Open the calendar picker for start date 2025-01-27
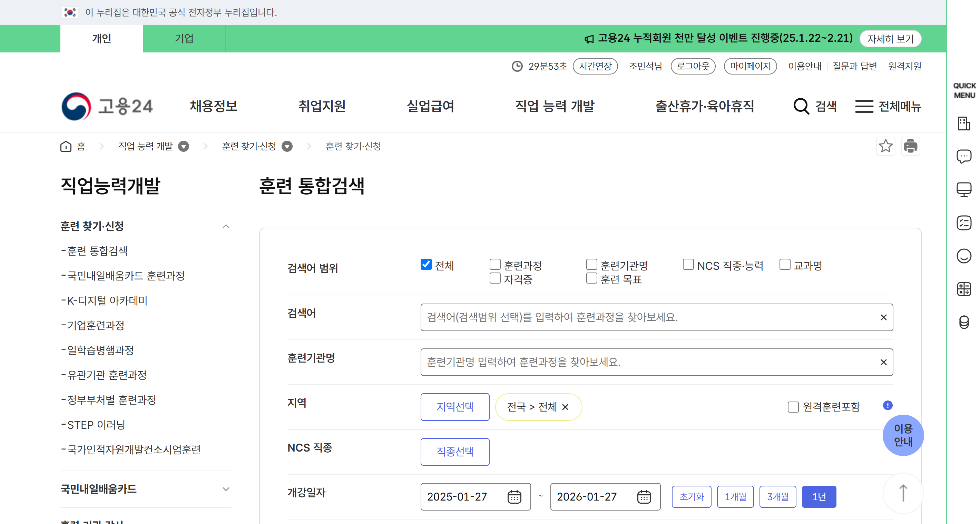 tap(515, 497)
